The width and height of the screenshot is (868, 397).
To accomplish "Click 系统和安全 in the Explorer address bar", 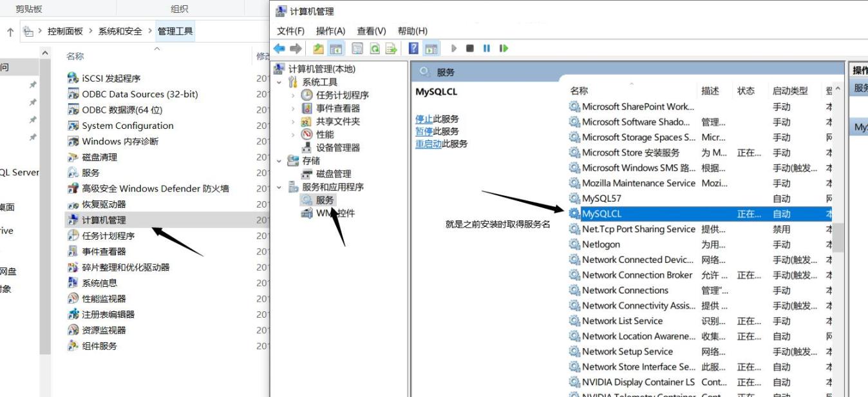I will coord(120,31).
